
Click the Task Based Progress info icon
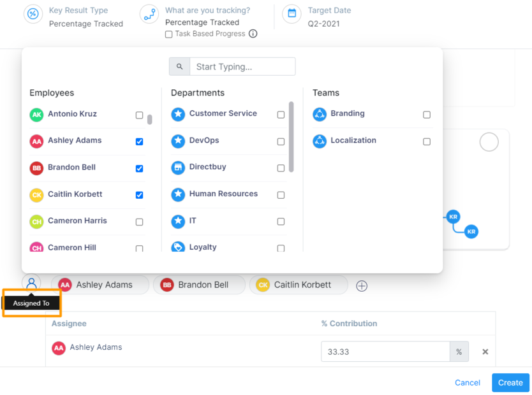coord(253,34)
